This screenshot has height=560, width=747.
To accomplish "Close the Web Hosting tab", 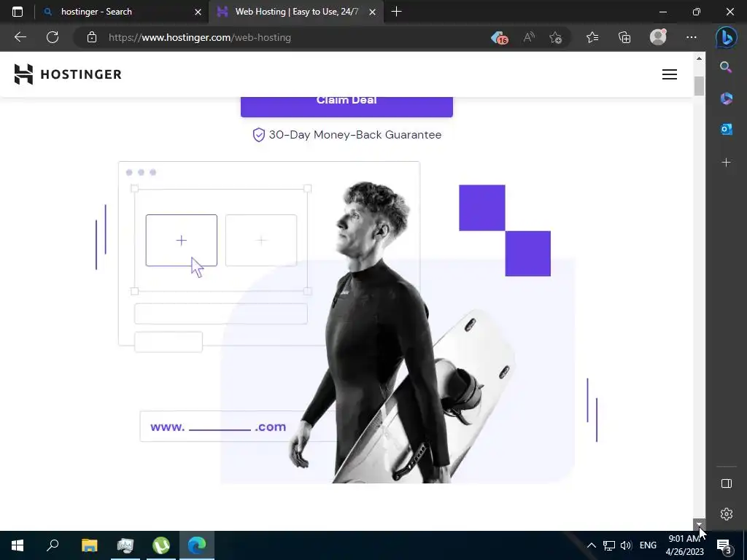I will (x=373, y=12).
